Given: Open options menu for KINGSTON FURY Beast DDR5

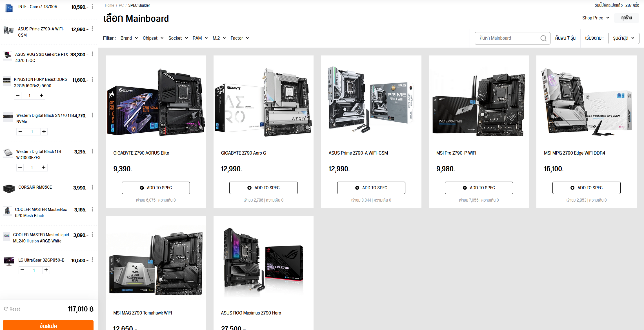Looking at the screenshot, I should click(92, 79).
